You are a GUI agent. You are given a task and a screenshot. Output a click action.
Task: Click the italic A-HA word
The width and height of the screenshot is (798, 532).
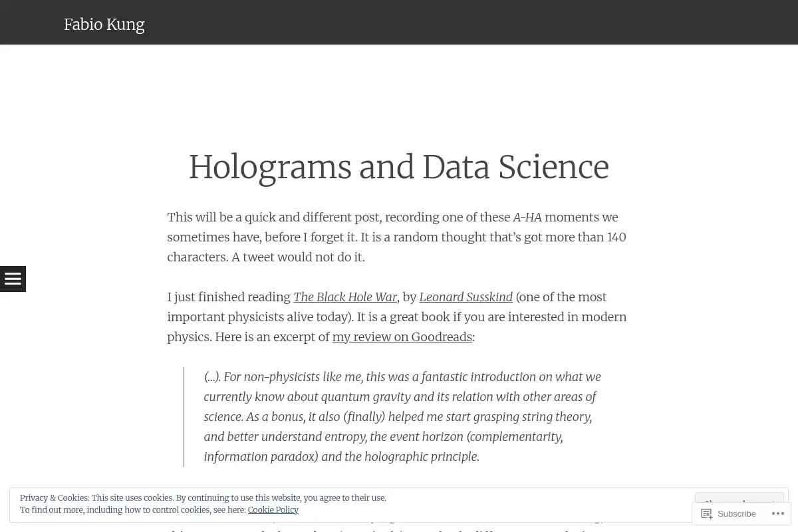527,217
